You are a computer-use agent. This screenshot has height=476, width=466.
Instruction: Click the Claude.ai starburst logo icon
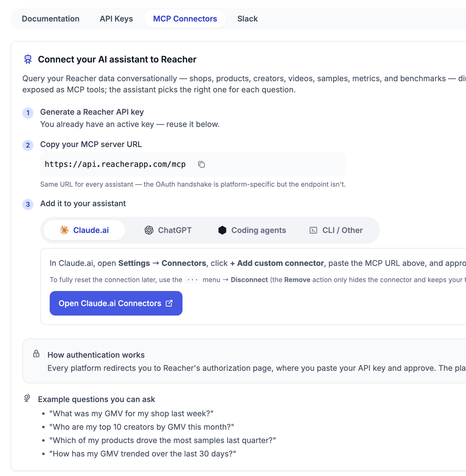click(x=64, y=230)
